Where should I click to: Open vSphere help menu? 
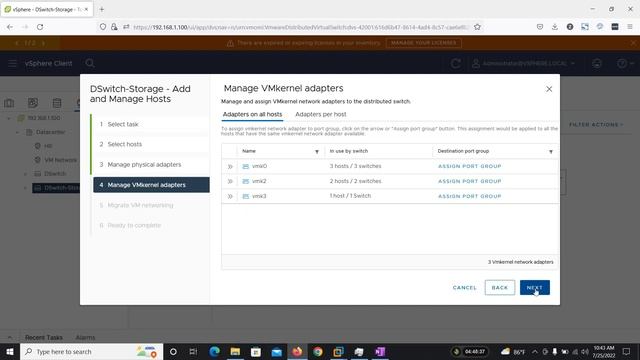pyautogui.click(x=624, y=63)
